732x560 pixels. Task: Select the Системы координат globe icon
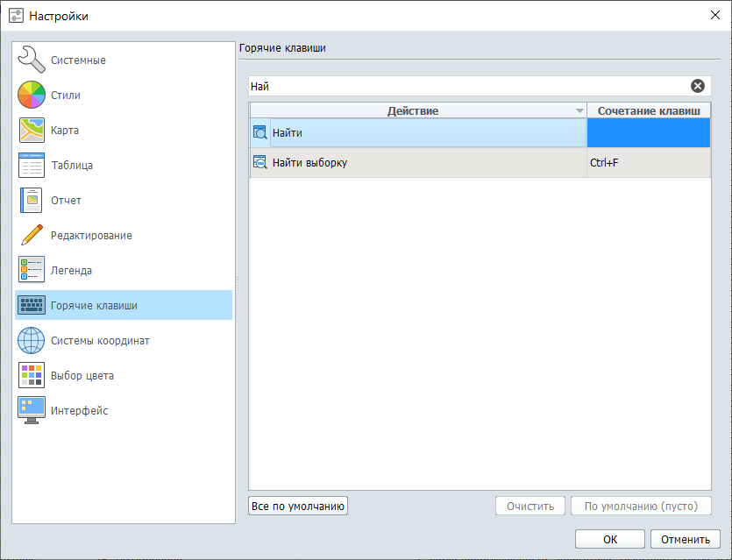point(32,340)
